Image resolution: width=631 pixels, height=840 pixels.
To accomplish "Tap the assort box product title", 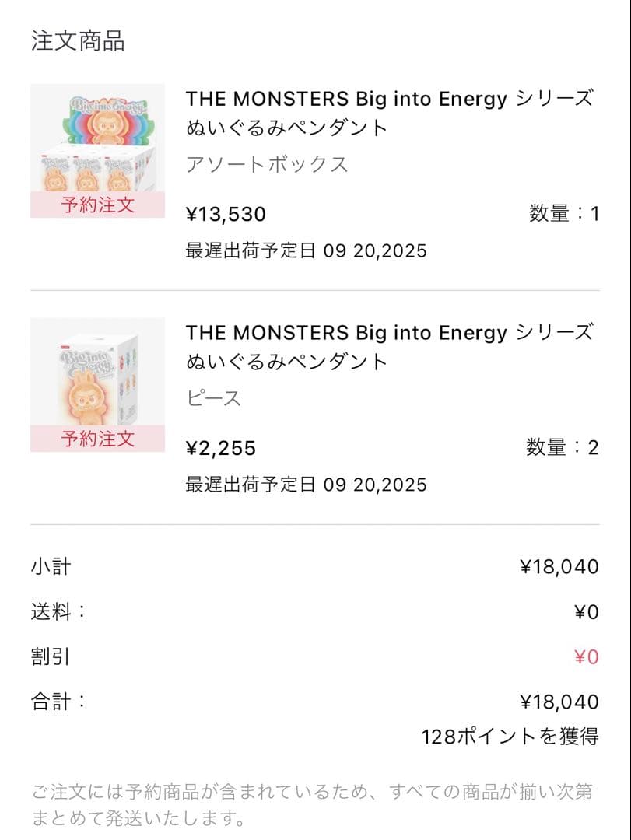I will pyautogui.click(x=388, y=113).
